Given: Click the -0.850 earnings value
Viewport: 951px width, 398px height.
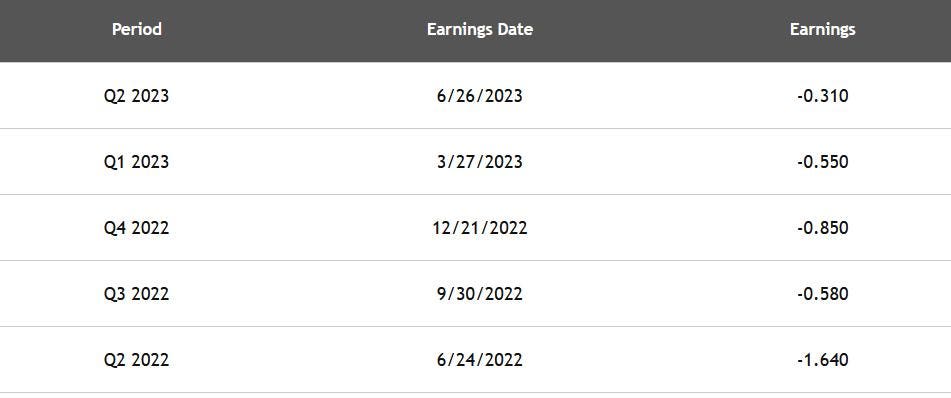Looking at the screenshot, I should (x=822, y=228).
